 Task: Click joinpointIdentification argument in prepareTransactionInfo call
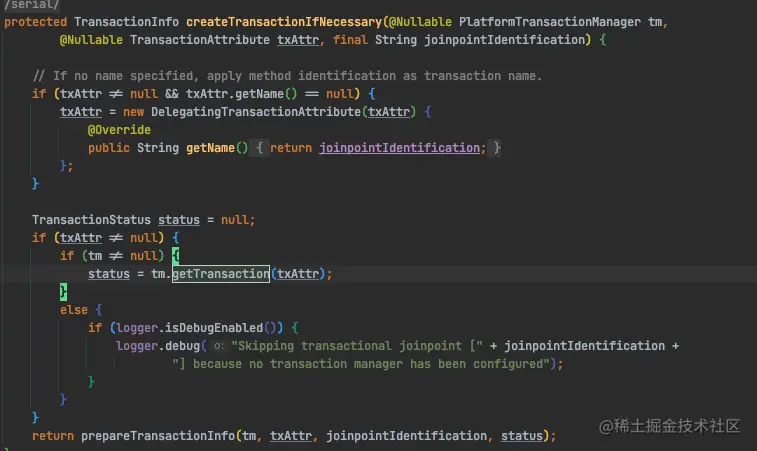coord(407,436)
